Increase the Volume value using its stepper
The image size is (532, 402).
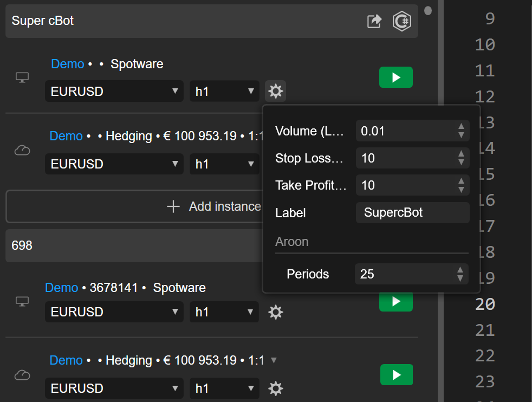(x=460, y=128)
